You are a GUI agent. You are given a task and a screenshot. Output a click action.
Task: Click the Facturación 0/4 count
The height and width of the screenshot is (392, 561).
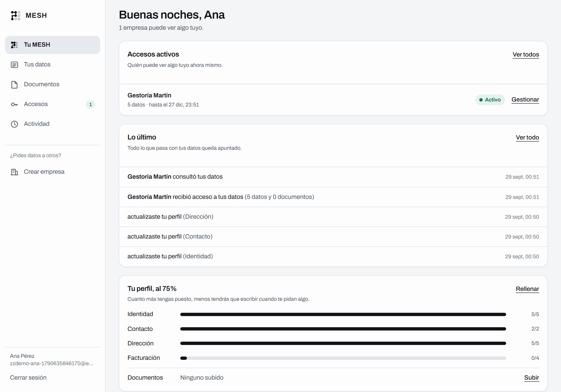pyautogui.click(x=535, y=358)
